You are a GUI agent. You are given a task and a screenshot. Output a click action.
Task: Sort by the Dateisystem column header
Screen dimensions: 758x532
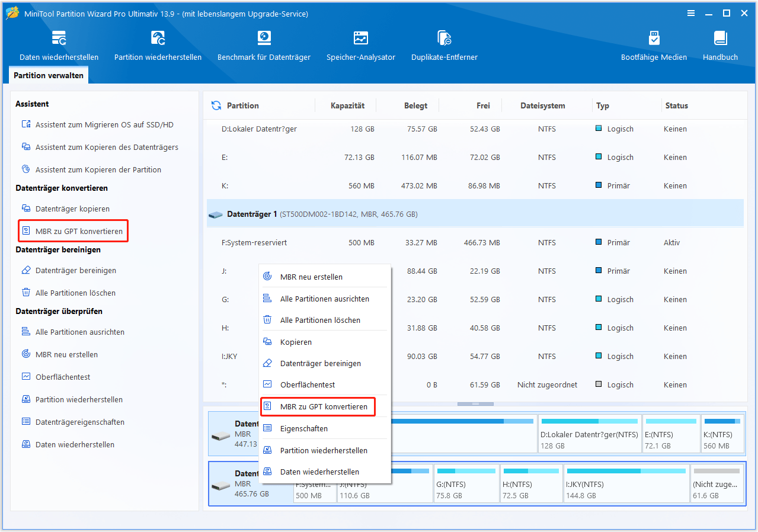543,106
